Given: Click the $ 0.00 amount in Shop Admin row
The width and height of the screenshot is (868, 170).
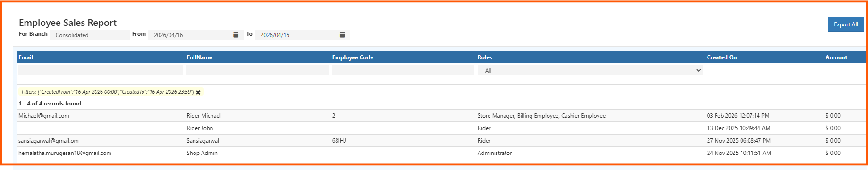Looking at the screenshot, I should point(833,153).
